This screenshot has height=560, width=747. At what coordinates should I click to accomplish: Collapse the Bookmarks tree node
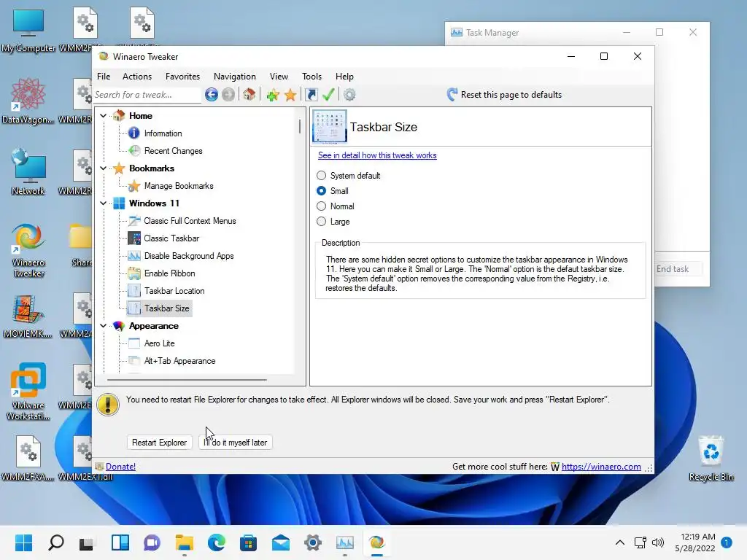click(104, 168)
